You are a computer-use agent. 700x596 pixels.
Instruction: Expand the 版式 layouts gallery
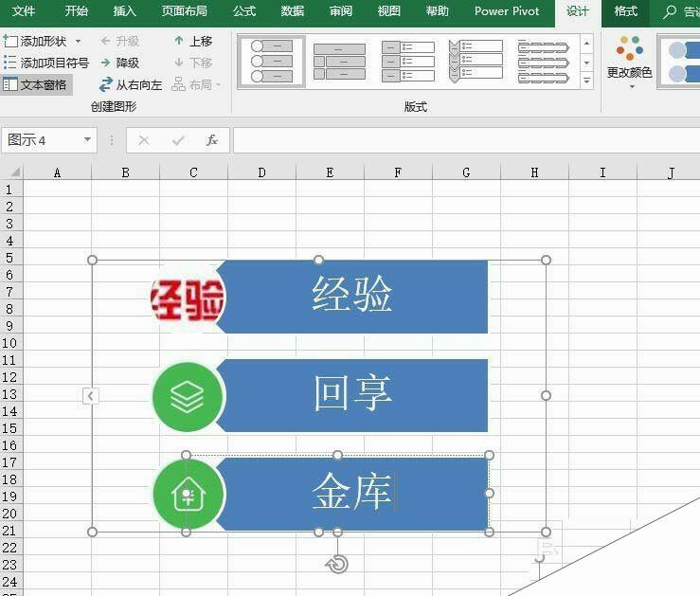(x=586, y=81)
